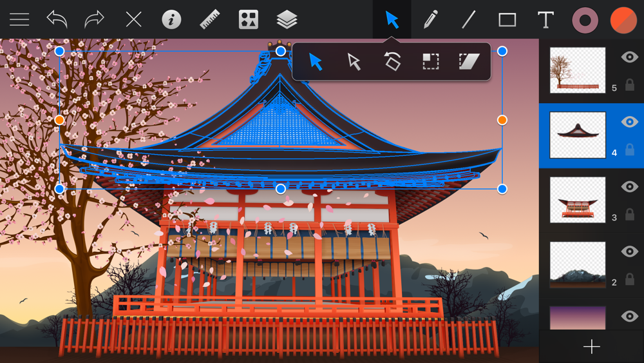Open the ruler measurement settings
The width and height of the screenshot is (644, 363).
[x=209, y=19]
